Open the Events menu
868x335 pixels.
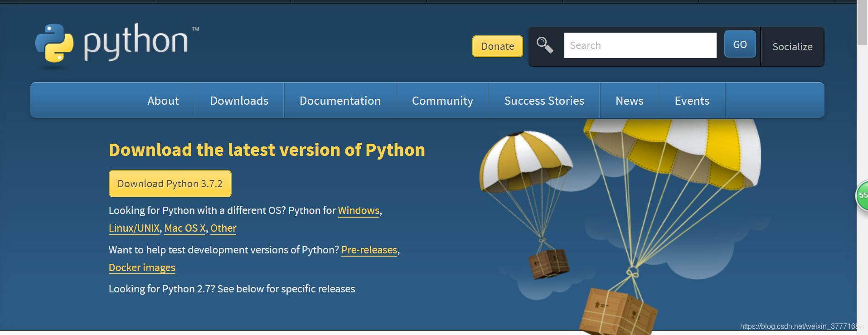692,101
